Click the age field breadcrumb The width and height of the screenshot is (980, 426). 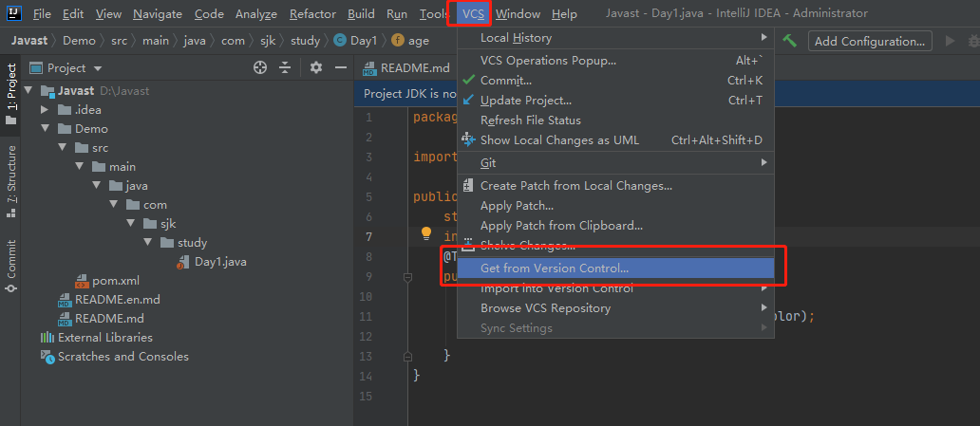pos(411,41)
